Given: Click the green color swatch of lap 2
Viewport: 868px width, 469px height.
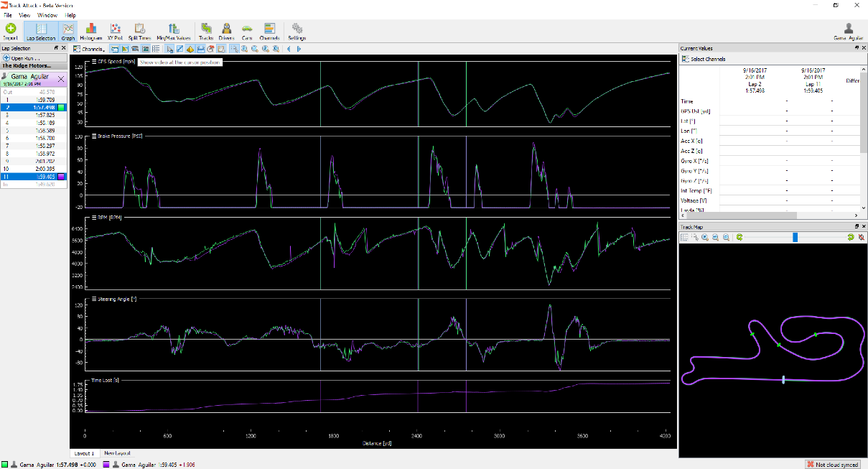Looking at the screenshot, I should coord(62,107).
